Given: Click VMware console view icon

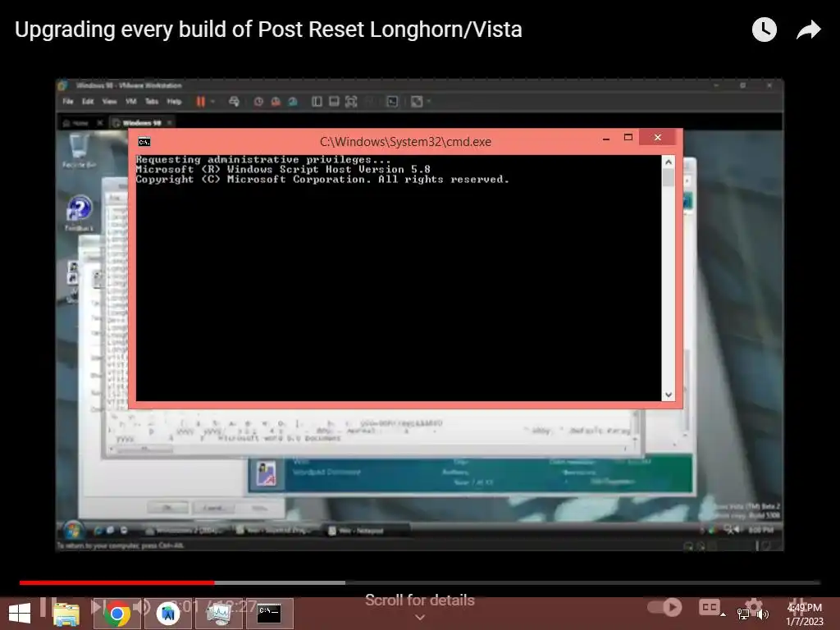Looking at the screenshot, I should click(x=392, y=102).
